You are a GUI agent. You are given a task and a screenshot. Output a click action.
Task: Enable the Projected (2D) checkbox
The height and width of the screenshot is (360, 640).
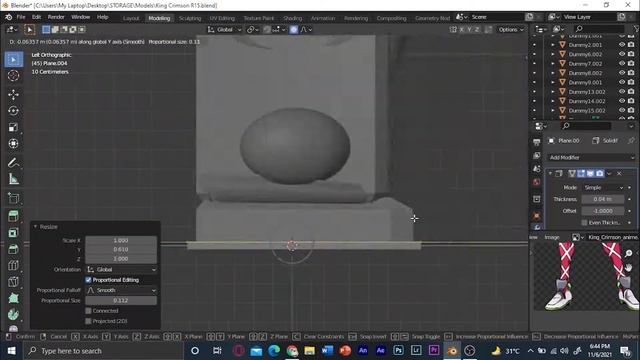(x=88, y=321)
